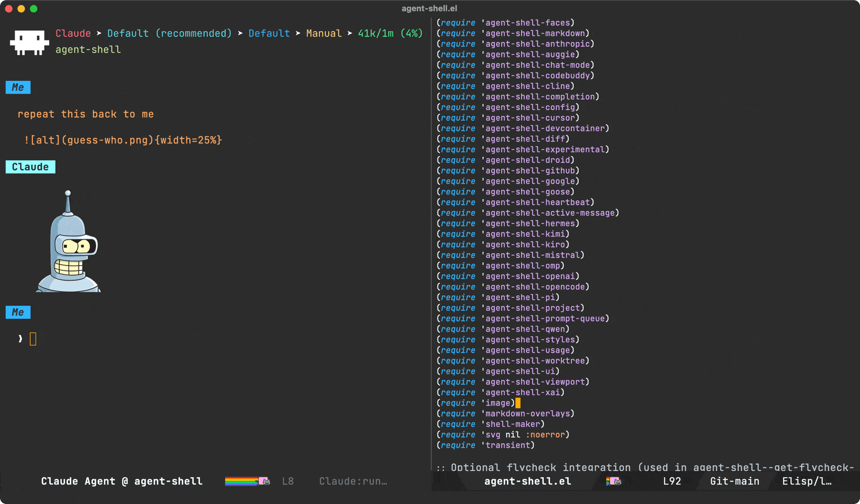
Task: Click the line (require 'agent-shell-kiro)
Action: pos(503,245)
